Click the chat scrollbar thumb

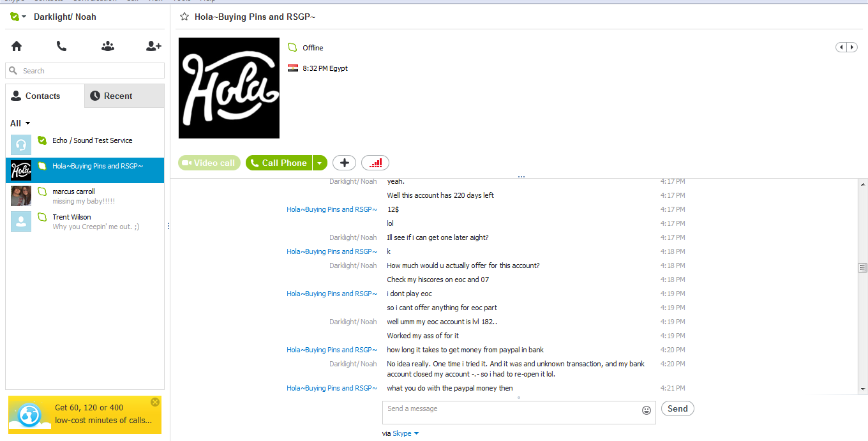[x=863, y=268]
